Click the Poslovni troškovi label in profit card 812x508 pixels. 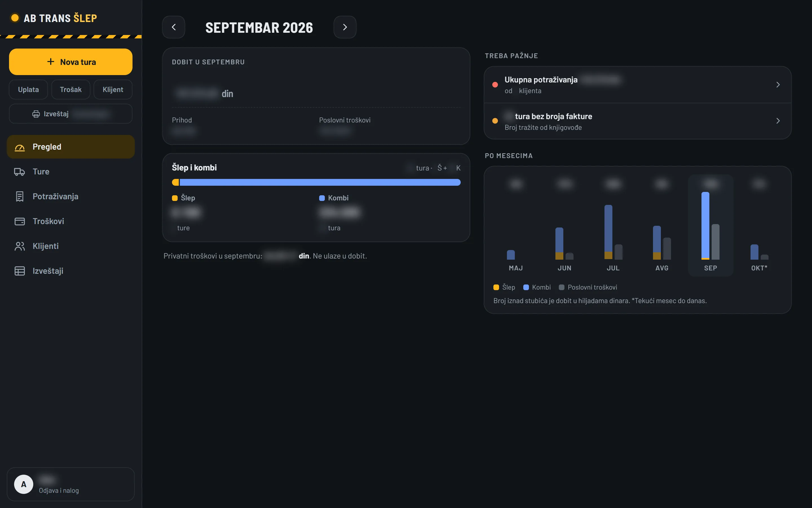click(x=345, y=120)
